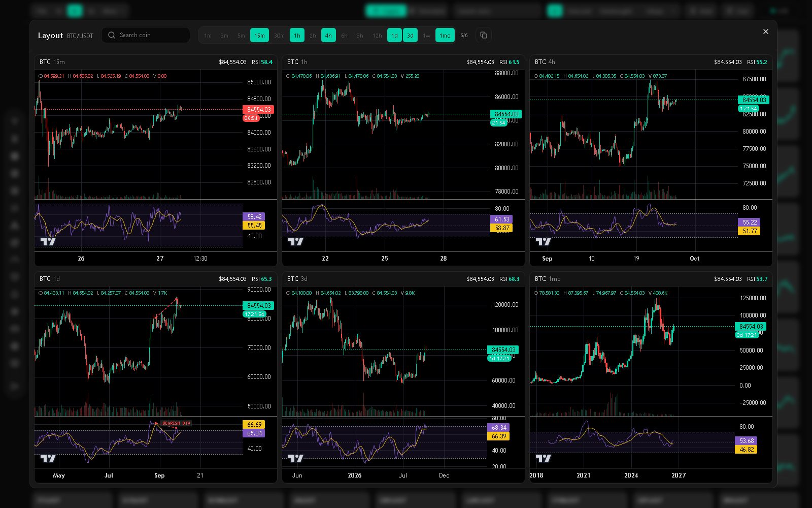Click the 66.69 RSI tag on 1d chart

(254, 425)
